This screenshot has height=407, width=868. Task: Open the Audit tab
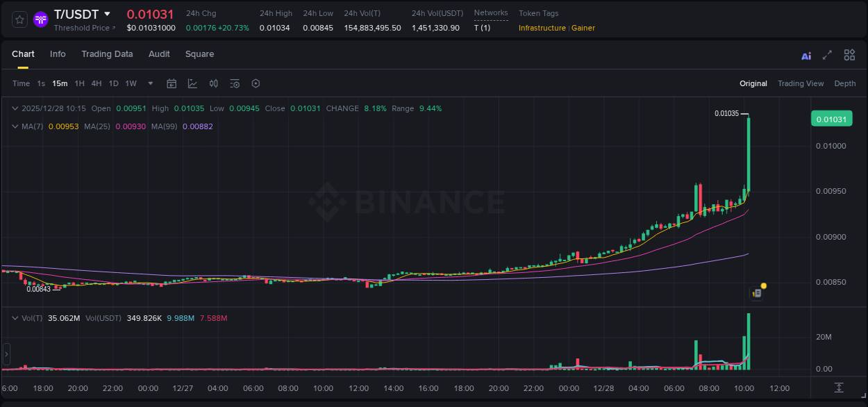(x=159, y=53)
